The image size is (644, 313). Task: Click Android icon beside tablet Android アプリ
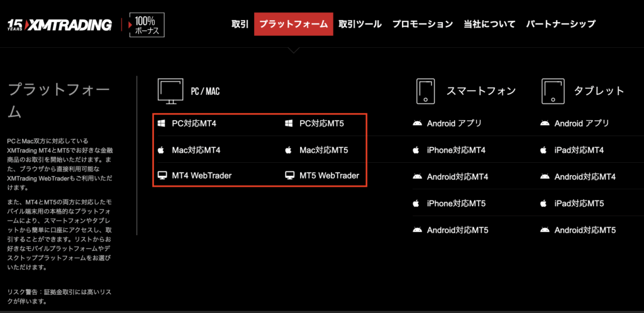(x=545, y=123)
